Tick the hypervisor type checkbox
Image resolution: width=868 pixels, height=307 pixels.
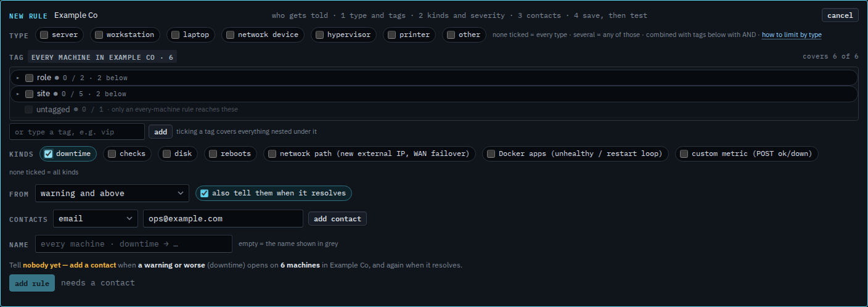tap(319, 35)
